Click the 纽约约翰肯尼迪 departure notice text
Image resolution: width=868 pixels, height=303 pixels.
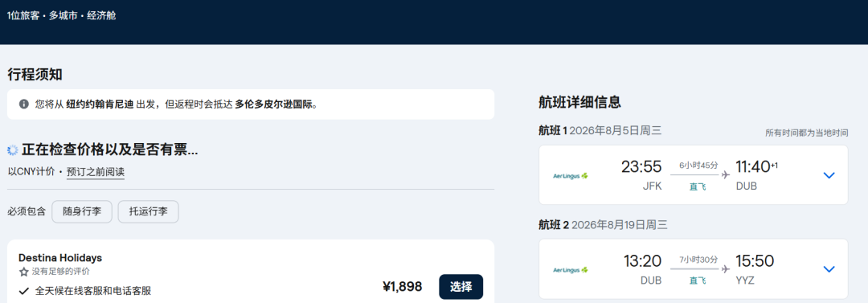tap(100, 104)
